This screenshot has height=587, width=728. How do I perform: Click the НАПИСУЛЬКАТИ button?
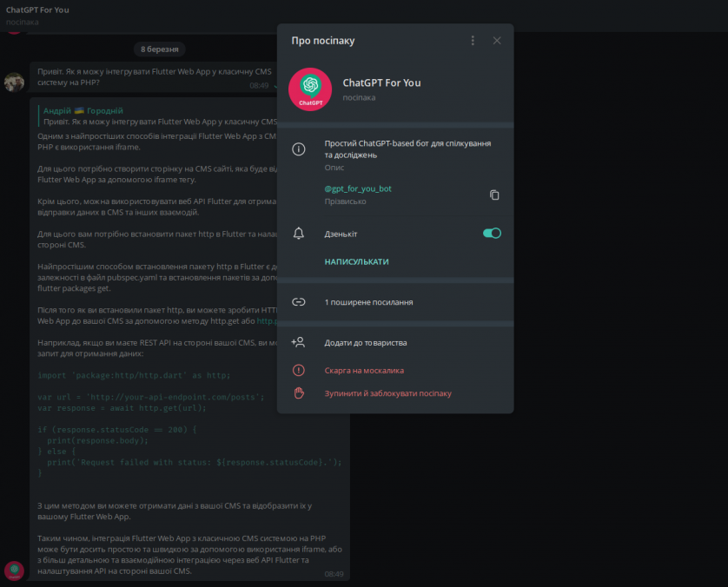click(x=356, y=261)
